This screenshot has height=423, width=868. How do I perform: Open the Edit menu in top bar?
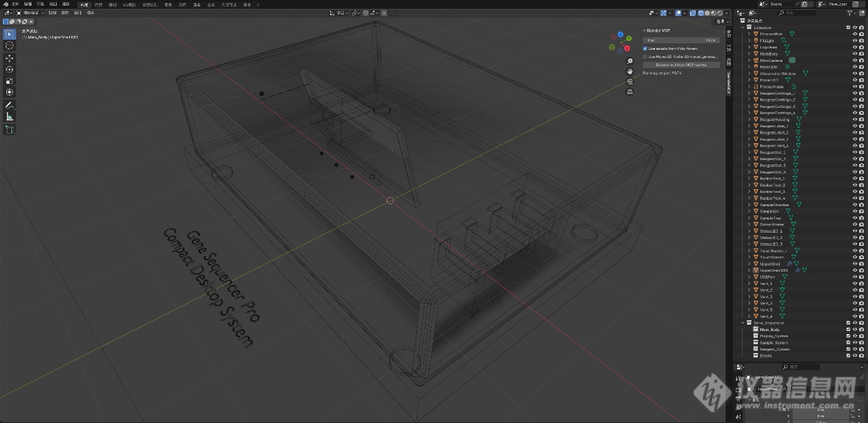pyautogui.click(x=28, y=4)
